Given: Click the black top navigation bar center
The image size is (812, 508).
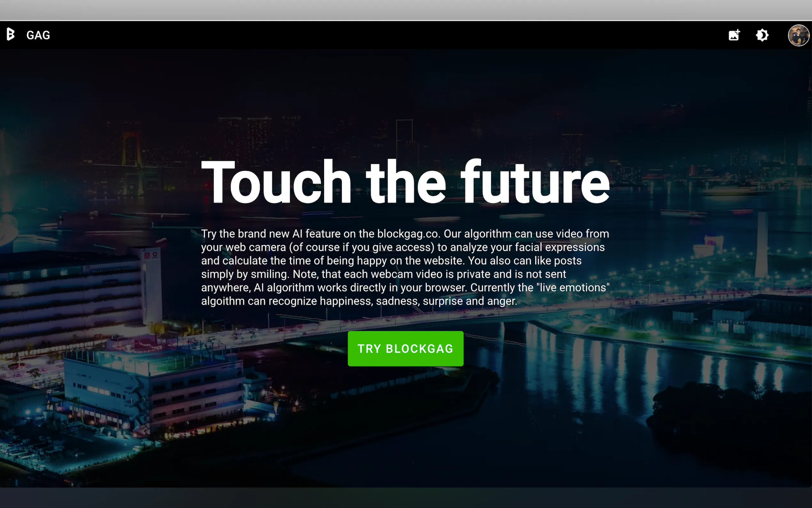Looking at the screenshot, I should click(x=406, y=35).
